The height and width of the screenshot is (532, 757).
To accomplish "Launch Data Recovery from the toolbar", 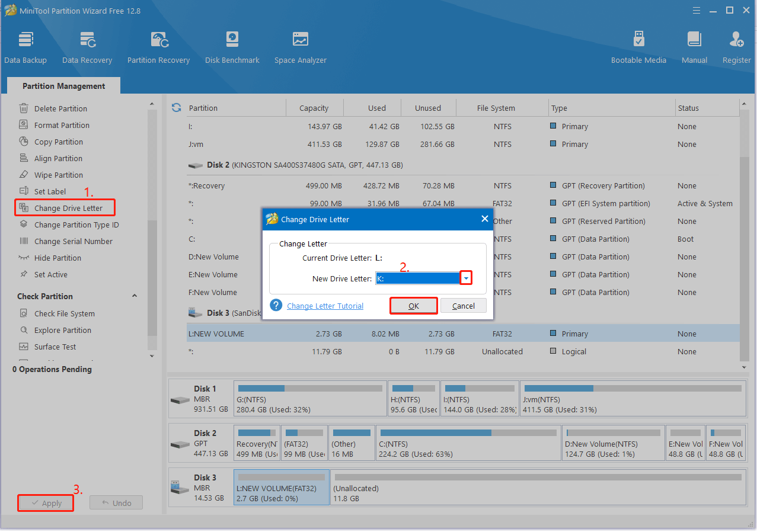I will pyautogui.click(x=87, y=47).
